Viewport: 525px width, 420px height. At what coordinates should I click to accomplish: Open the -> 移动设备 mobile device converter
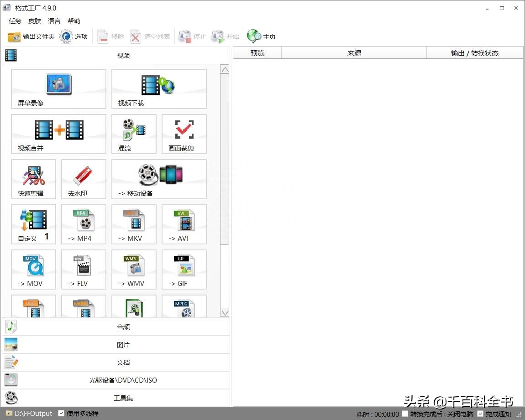(158, 179)
